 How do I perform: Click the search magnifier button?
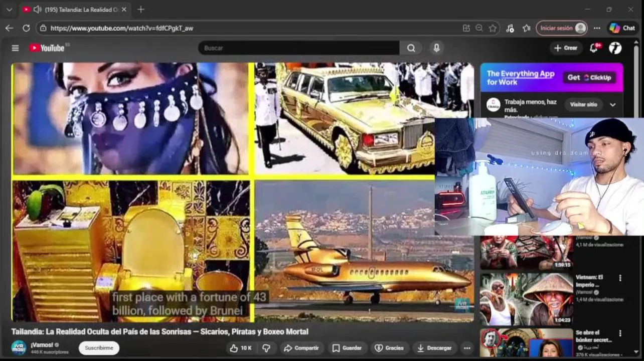411,48
